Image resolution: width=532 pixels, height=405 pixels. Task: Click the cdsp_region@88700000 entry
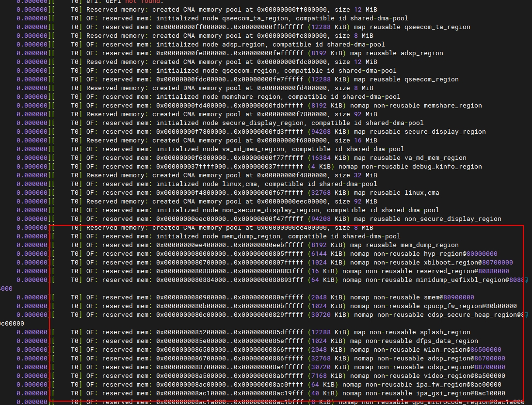click(x=466, y=367)
